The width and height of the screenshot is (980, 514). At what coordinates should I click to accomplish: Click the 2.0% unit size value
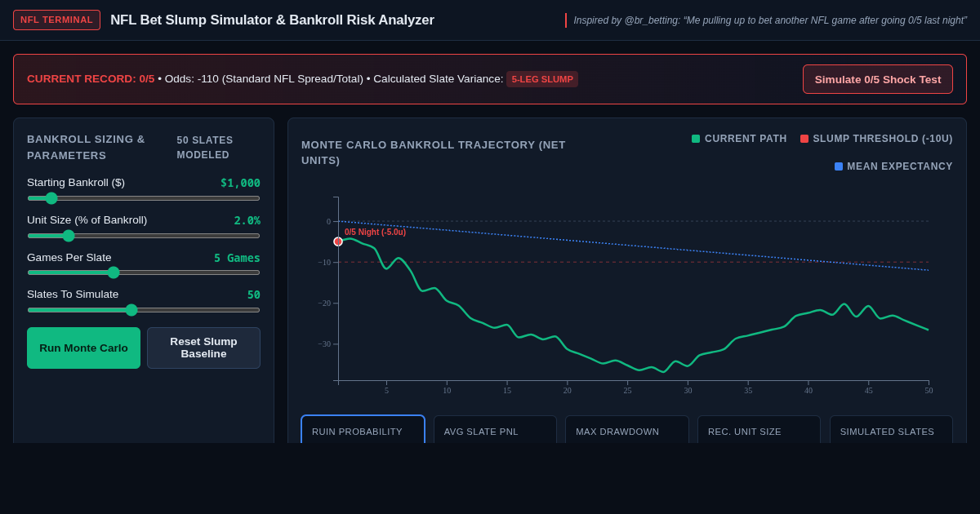(247, 220)
